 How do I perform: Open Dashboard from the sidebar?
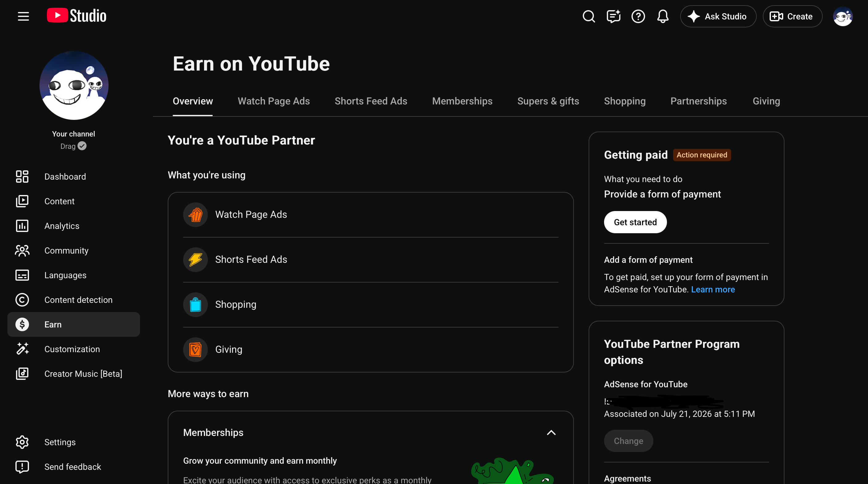73,176
